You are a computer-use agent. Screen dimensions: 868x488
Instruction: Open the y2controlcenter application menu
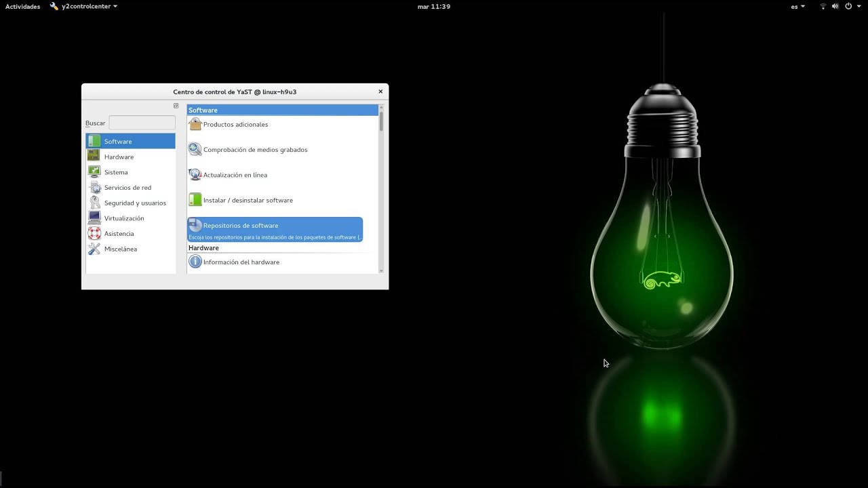[83, 6]
